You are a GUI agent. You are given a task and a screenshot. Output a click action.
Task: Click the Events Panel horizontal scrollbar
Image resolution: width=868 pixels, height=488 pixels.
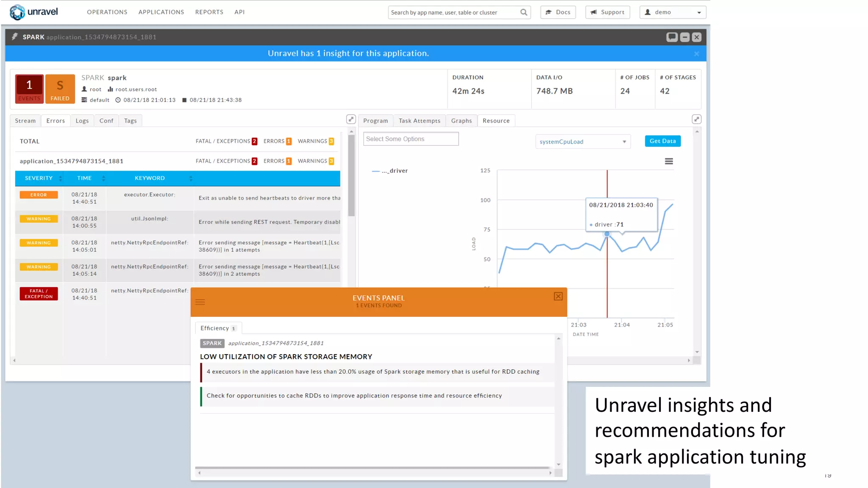click(372, 468)
